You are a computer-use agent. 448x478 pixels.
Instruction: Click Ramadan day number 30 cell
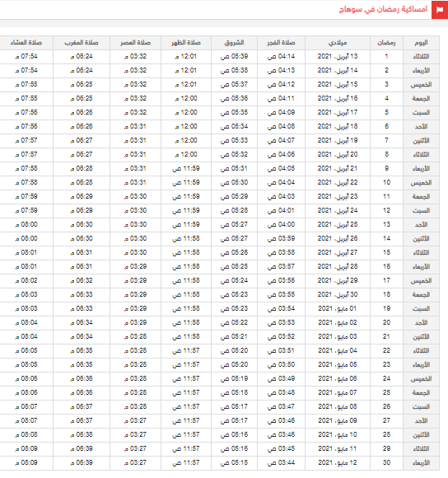pyautogui.click(x=386, y=462)
